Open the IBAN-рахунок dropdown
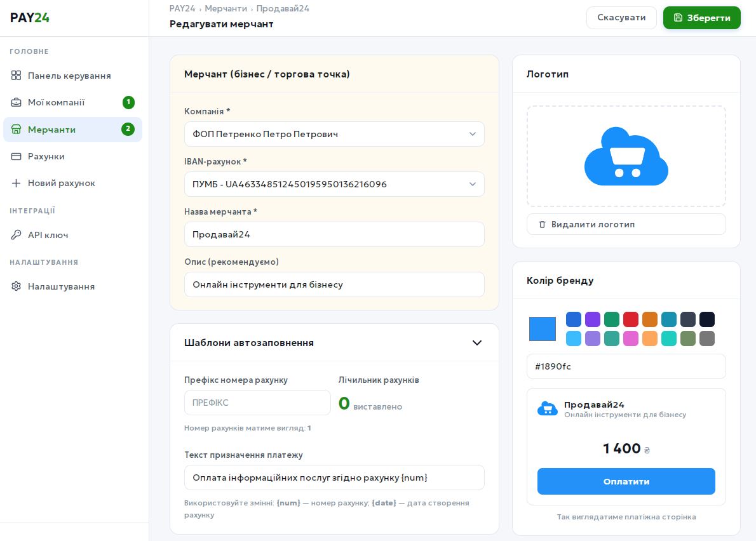This screenshot has height=541, width=756. [x=334, y=184]
